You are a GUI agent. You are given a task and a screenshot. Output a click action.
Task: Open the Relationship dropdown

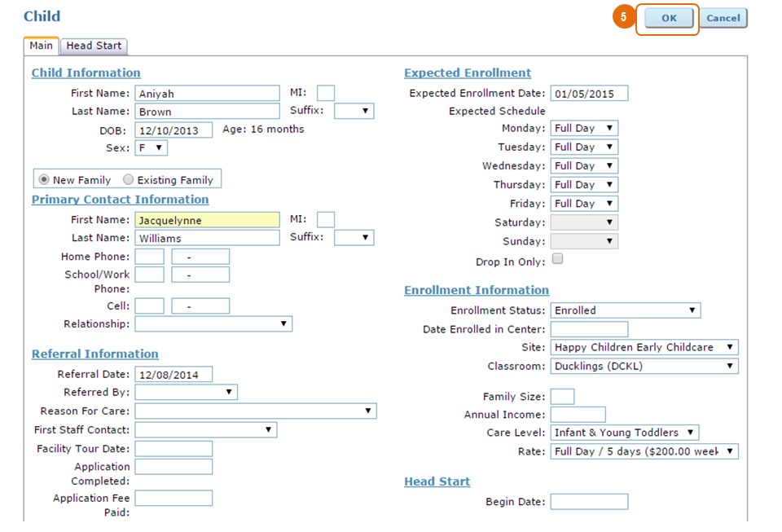(213, 324)
